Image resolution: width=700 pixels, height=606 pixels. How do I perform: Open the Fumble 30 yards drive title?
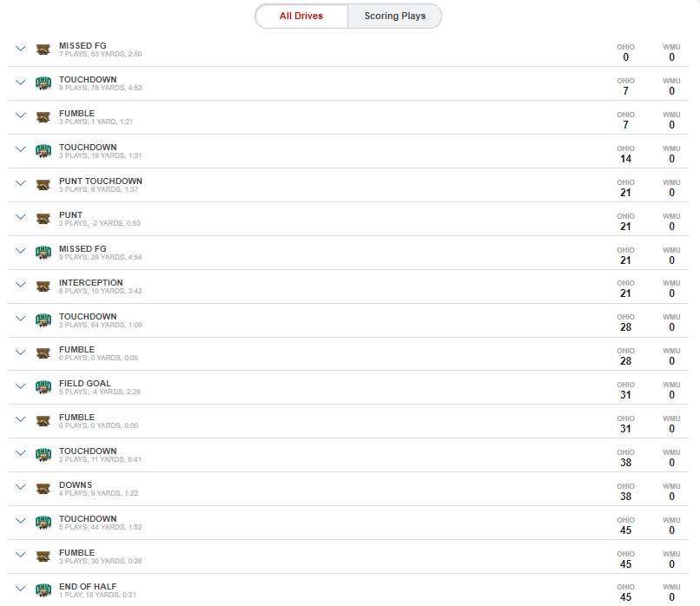76,552
